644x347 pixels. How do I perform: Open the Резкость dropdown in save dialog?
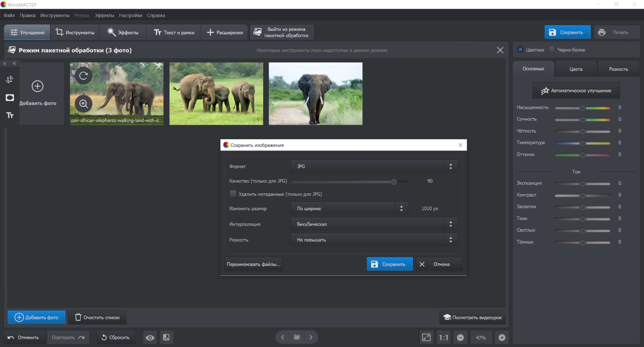[x=374, y=240]
